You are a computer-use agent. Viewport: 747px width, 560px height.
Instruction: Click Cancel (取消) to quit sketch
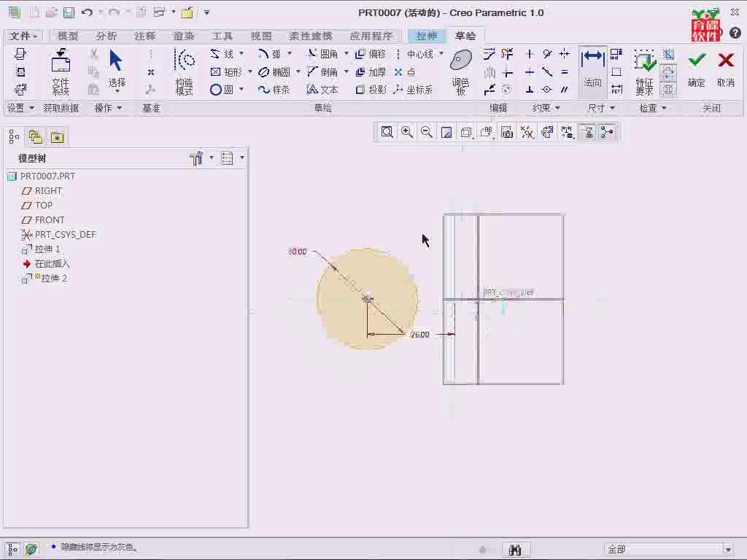[726, 70]
